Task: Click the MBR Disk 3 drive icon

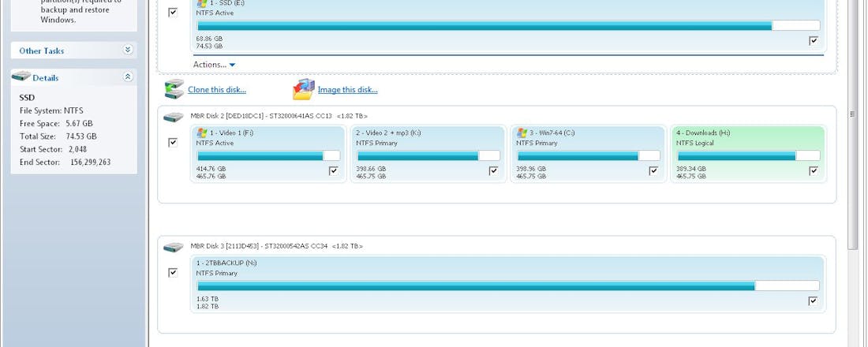Action: pos(173,247)
